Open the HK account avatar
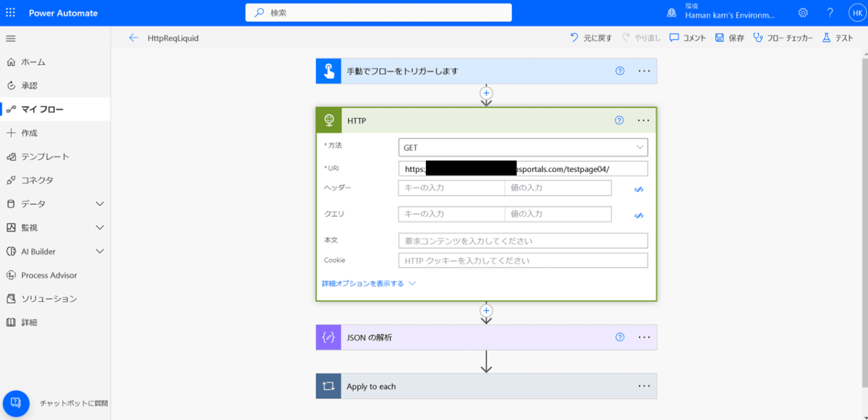 click(x=857, y=13)
